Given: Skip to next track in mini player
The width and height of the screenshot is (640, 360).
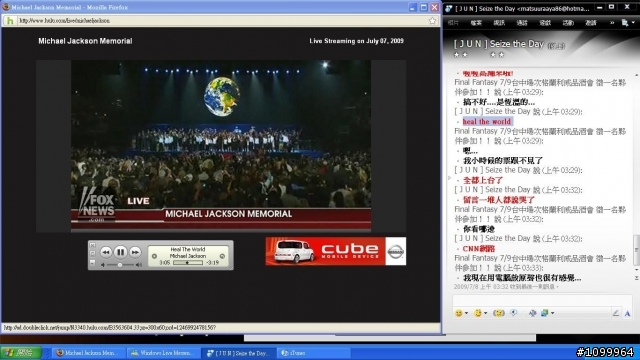Looking at the screenshot, I should [135, 252].
